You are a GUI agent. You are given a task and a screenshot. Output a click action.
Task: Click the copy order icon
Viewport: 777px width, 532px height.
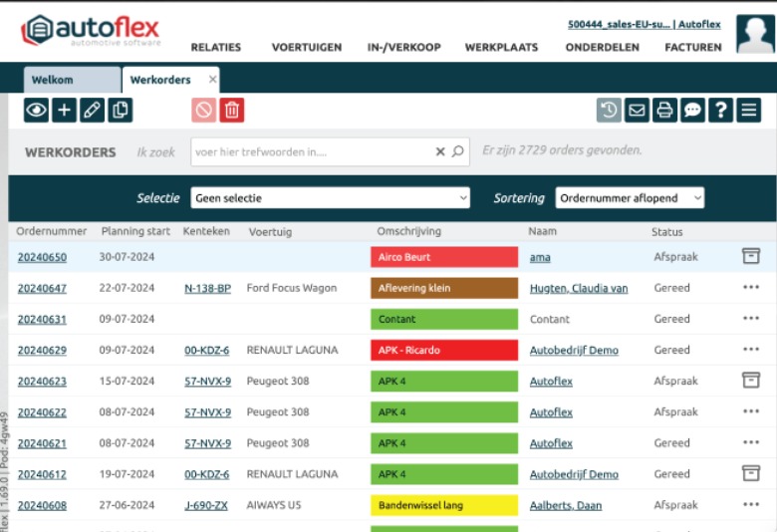coord(121,110)
